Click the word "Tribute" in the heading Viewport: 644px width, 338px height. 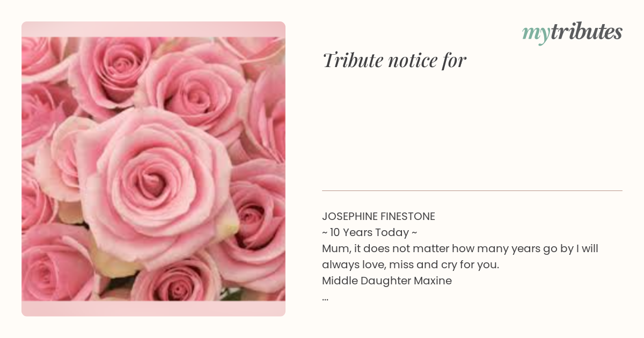(x=352, y=61)
